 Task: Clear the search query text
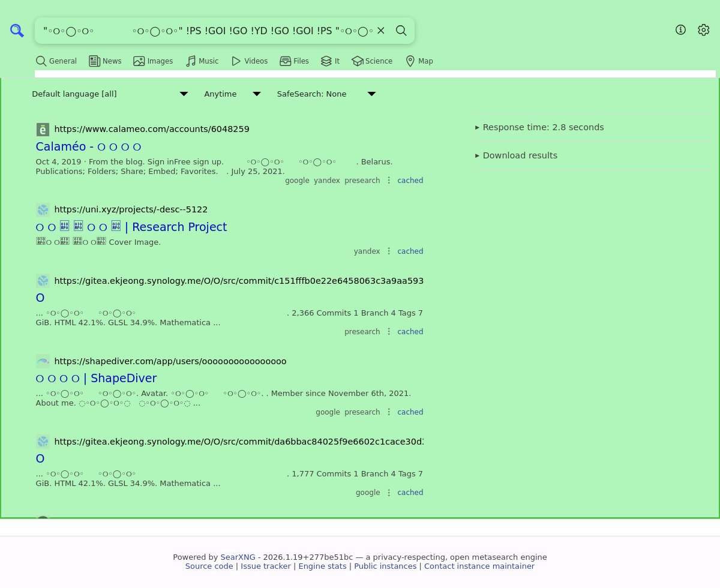381,31
